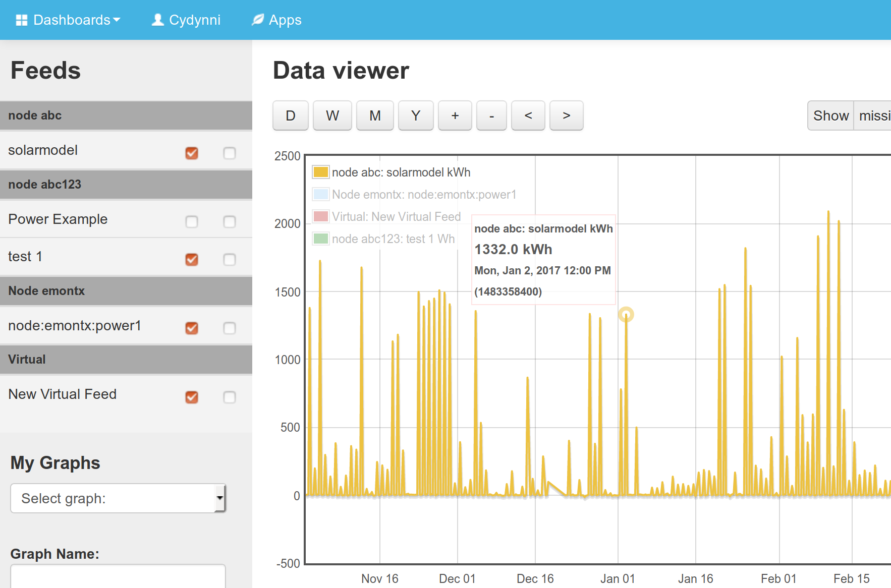This screenshot has height=588, width=891.
Task: Check the Power Example right-axis checkbox
Action: [230, 222]
